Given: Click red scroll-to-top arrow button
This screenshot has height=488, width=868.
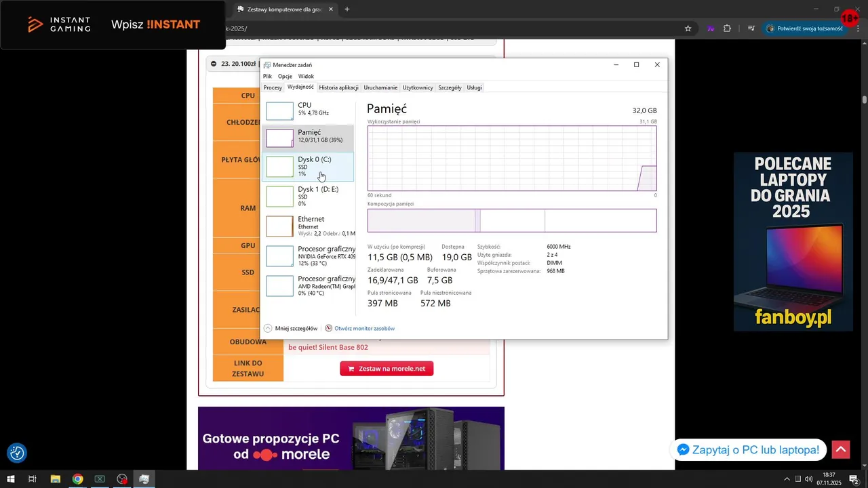Looking at the screenshot, I should coord(841,449).
